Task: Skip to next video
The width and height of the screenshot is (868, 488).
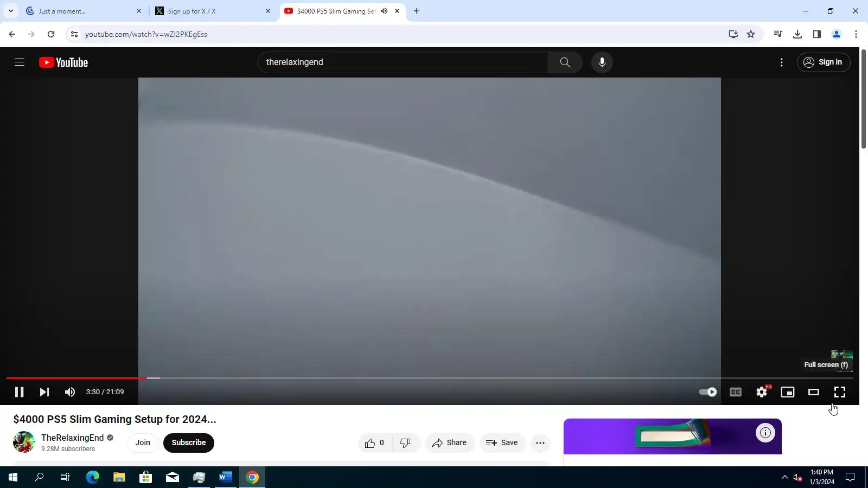Action: coord(44,392)
